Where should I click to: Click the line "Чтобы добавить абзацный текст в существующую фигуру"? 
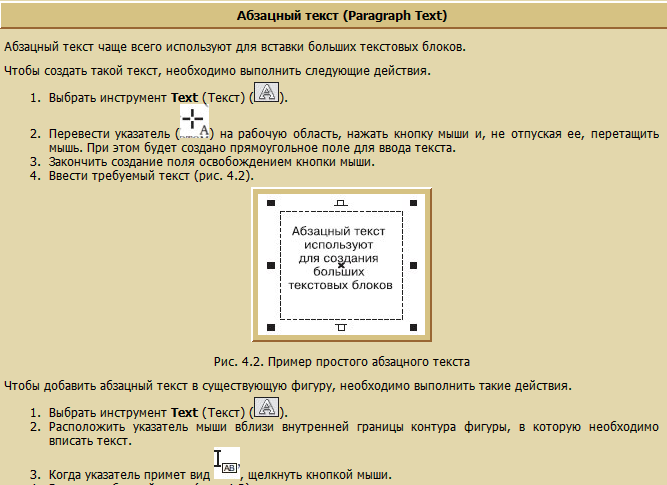288,385
